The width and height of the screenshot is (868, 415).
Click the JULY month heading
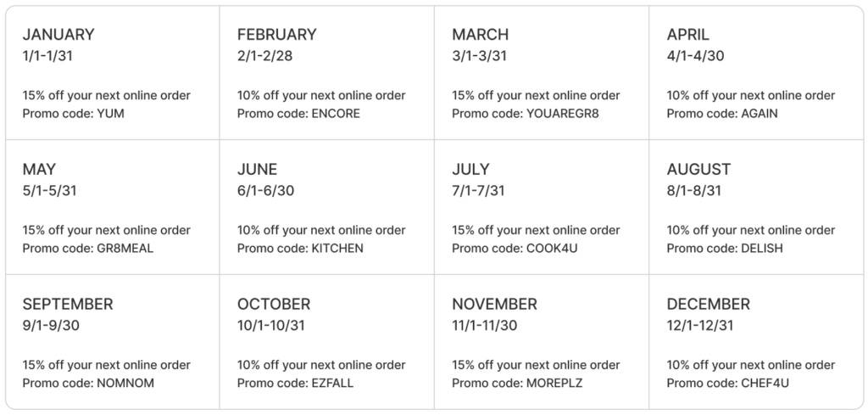click(472, 170)
